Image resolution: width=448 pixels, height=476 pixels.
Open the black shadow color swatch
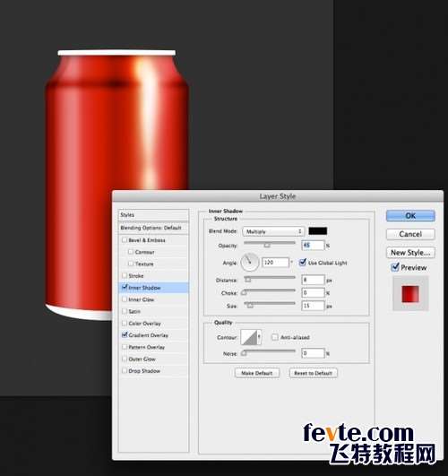pos(318,231)
